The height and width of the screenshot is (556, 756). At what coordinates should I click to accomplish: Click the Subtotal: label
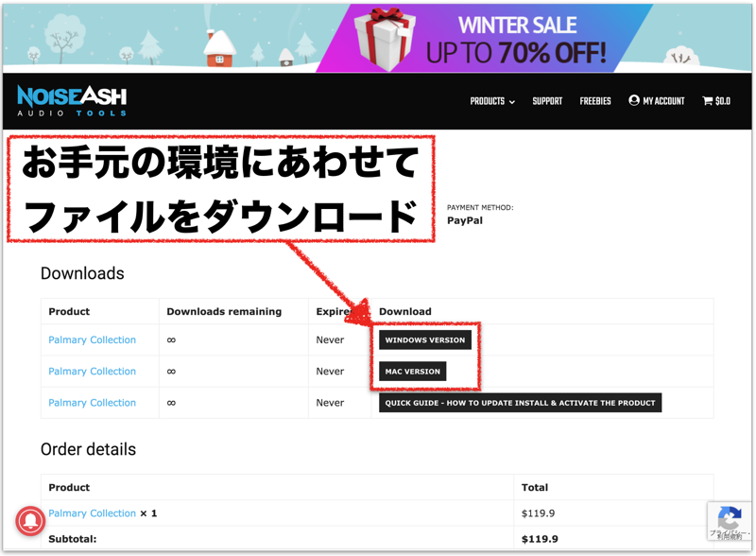(73, 539)
